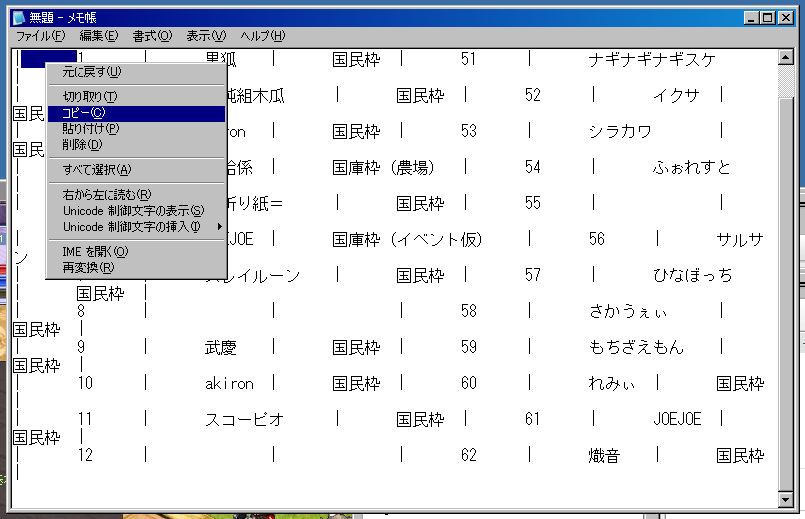Choose IME を開く(O) entry
Viewport: 805px width, 519px height.
tap(136, 252)
